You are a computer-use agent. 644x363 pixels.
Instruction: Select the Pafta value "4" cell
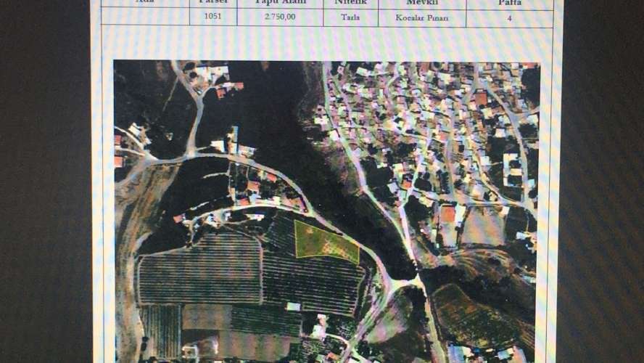[x=509, y=18]
